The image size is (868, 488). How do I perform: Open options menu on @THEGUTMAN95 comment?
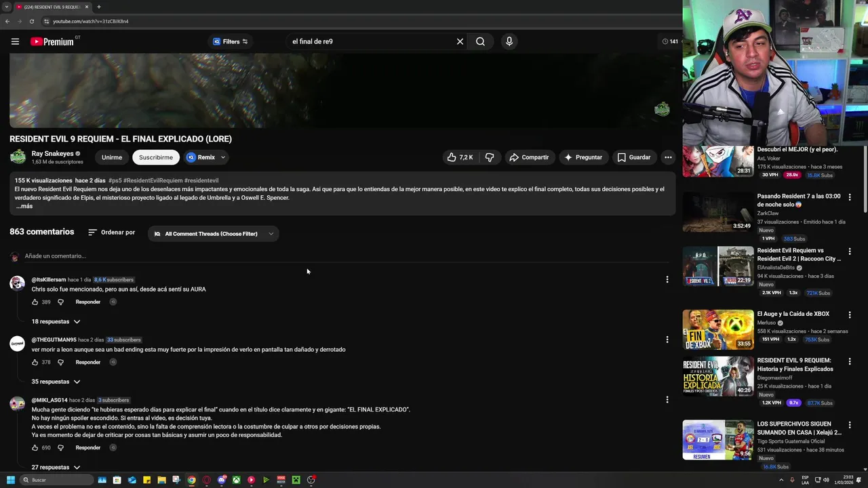tap(667, 340)
